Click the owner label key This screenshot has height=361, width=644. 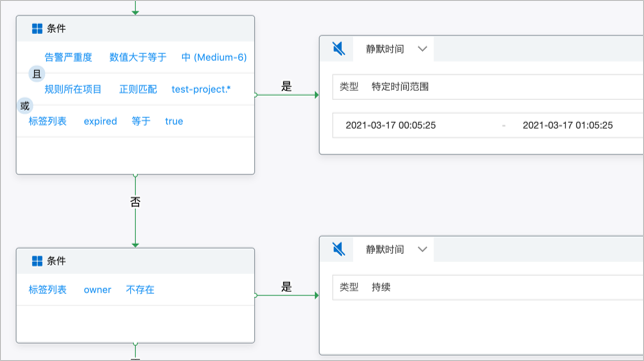pos(97,290)
